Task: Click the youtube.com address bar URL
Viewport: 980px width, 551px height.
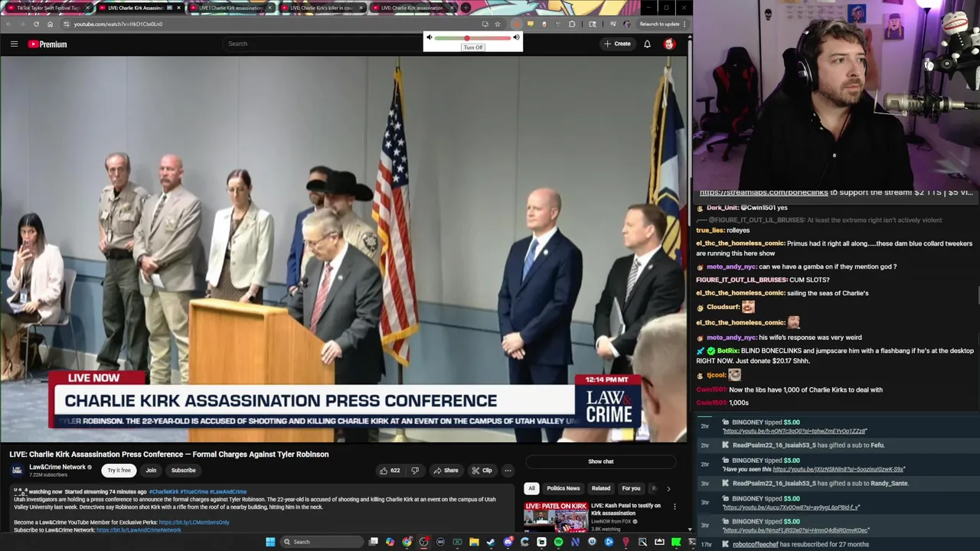Action: coord(118,24)
